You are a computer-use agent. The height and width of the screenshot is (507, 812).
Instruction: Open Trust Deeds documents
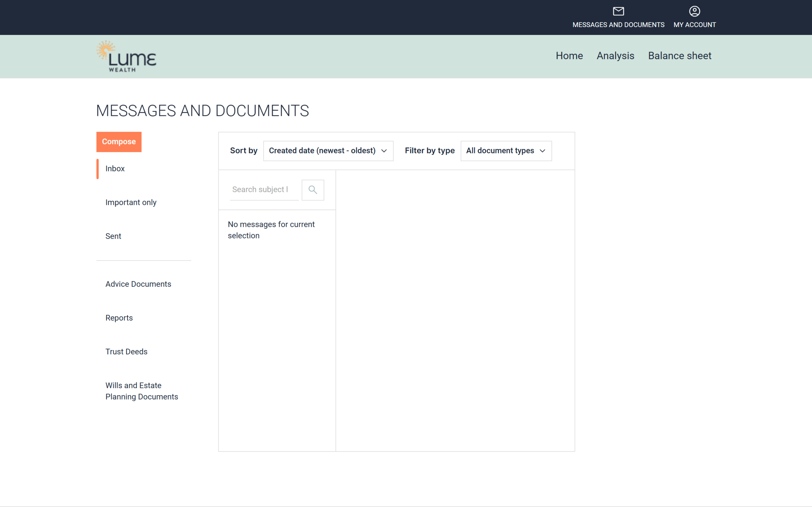126,352
